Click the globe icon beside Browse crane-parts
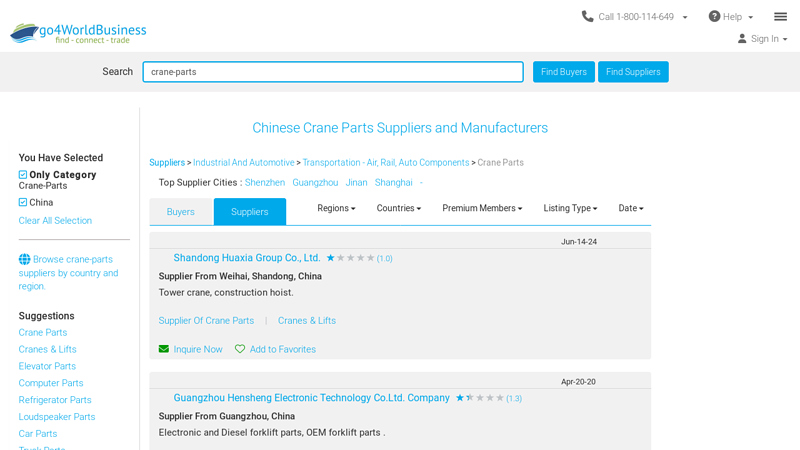This screenshot has width=800, height=450. [24, 259]
